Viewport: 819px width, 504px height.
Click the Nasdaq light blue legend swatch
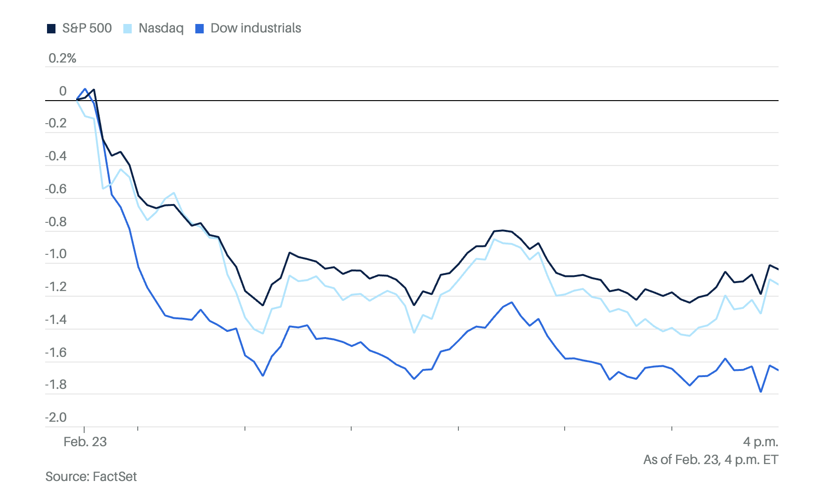click(x=128, y=29)
